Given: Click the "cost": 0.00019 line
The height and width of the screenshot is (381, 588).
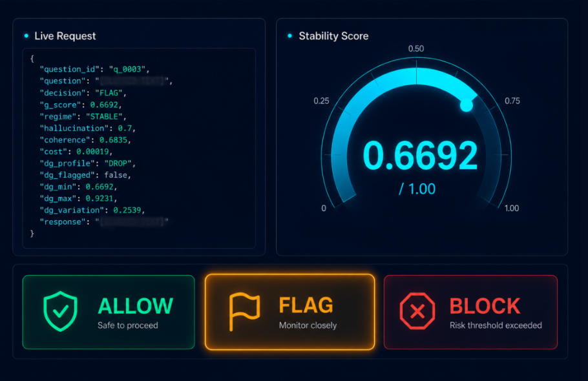Looking at the screenshot, I should (76, 151).
